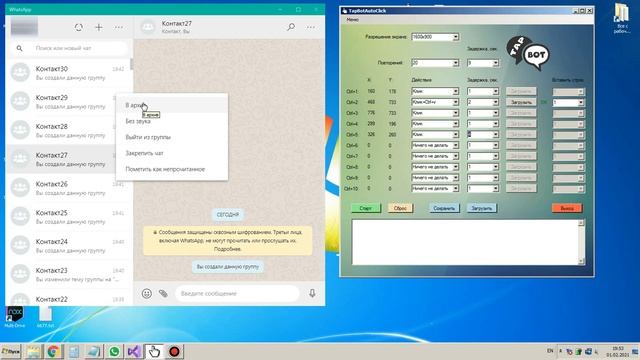640x360 pixels.
Task: Click the Контакт25 group avatar
Action: [20, 217]
